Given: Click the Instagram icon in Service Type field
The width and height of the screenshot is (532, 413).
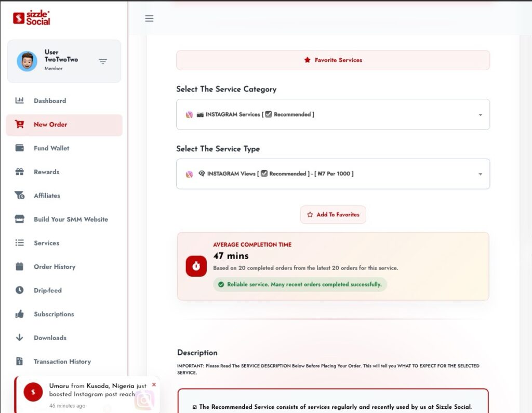Looking at the screenshot, I should point(189,174).
